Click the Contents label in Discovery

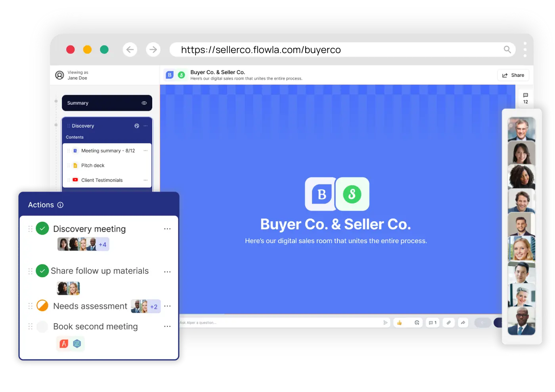tap(75, 137)
